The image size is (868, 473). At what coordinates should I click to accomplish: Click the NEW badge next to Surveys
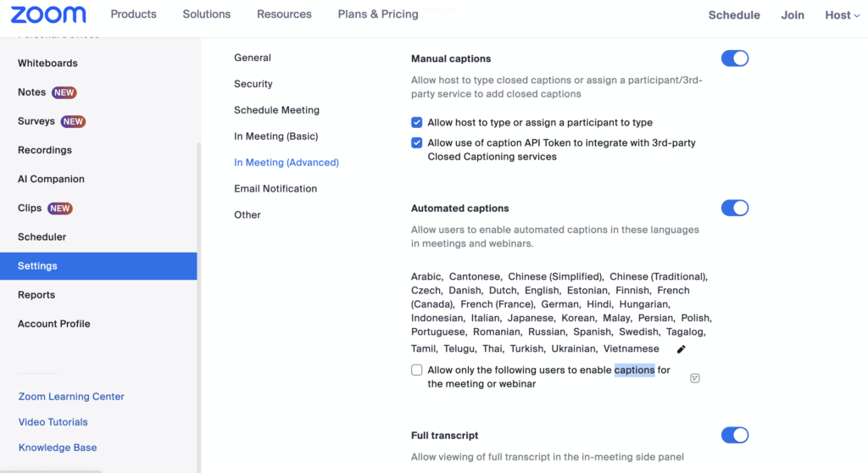pyautogui.click(x=73, y=121)
